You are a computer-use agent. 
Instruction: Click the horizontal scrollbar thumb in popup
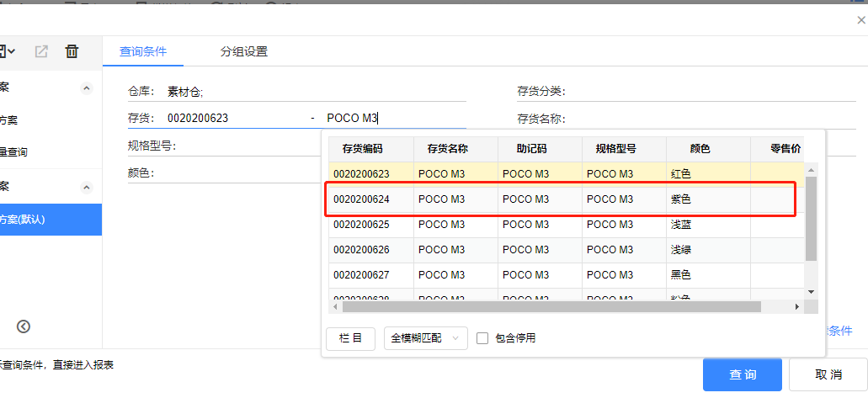click(x=552, y=306)
